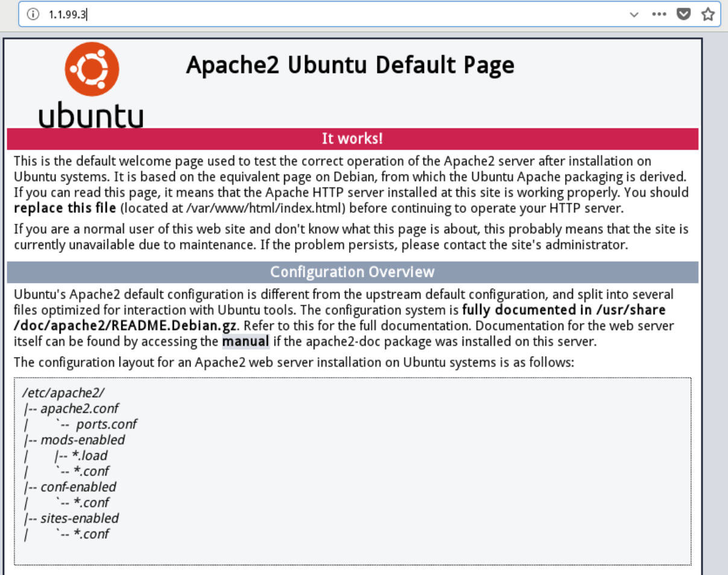Click the "/etc/apache2/" line in the layout box

click(x=64, y=393)
